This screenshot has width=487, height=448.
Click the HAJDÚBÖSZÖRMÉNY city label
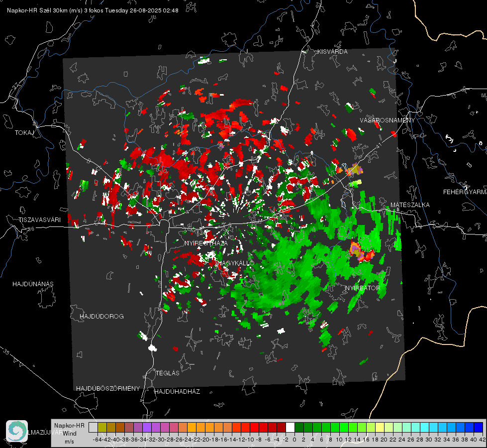[x=108, y=389]
